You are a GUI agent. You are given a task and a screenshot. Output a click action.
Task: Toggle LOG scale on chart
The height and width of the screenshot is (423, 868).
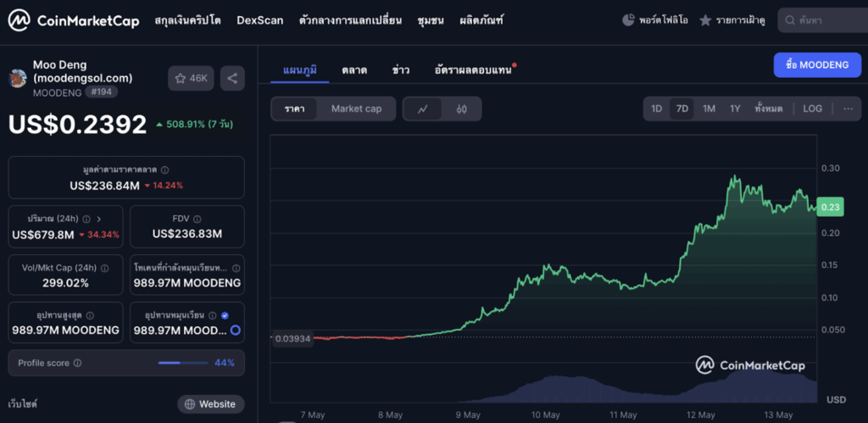[812, 109]
